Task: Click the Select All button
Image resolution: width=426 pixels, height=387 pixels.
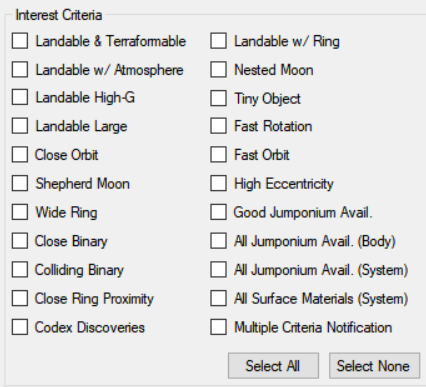Action: (x=273, y=366)
